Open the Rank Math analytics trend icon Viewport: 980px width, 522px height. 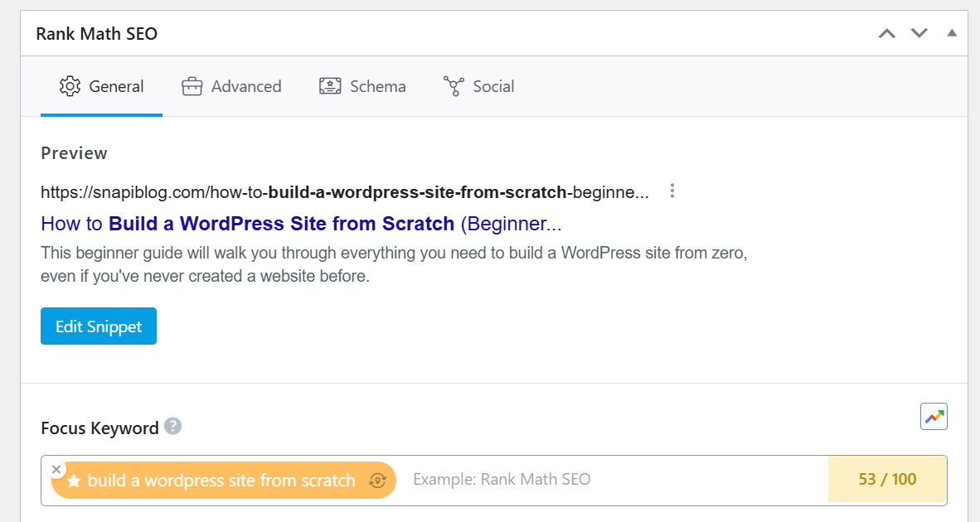click(x=934, y=417)
